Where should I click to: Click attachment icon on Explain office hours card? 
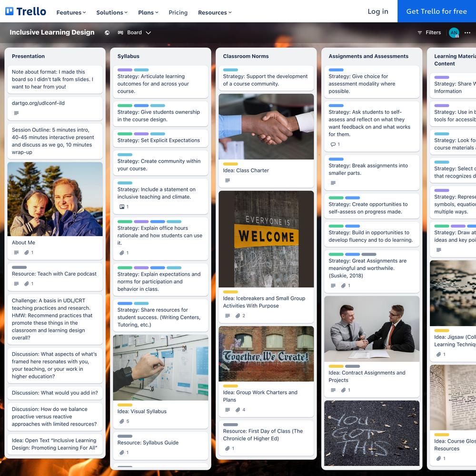tap(122, 253)
